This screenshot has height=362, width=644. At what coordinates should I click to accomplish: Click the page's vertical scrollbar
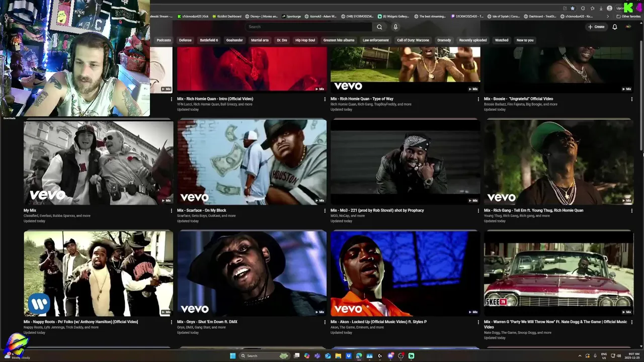click(641, 96)
